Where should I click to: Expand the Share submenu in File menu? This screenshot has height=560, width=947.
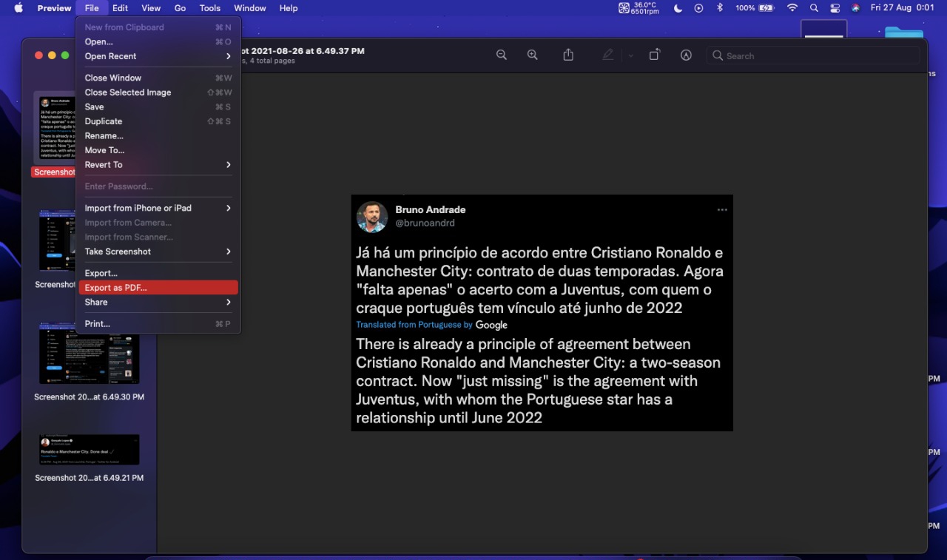point(158,303)
